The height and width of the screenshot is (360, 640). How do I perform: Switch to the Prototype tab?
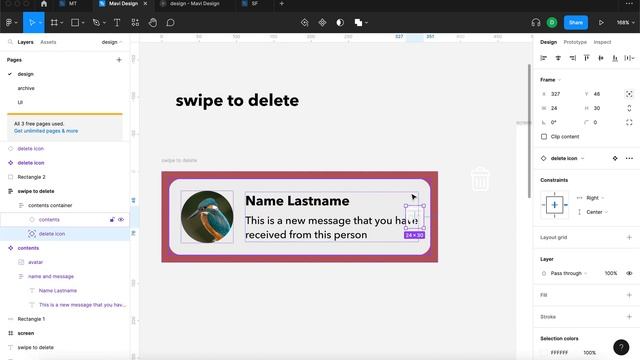click(575, 42)
